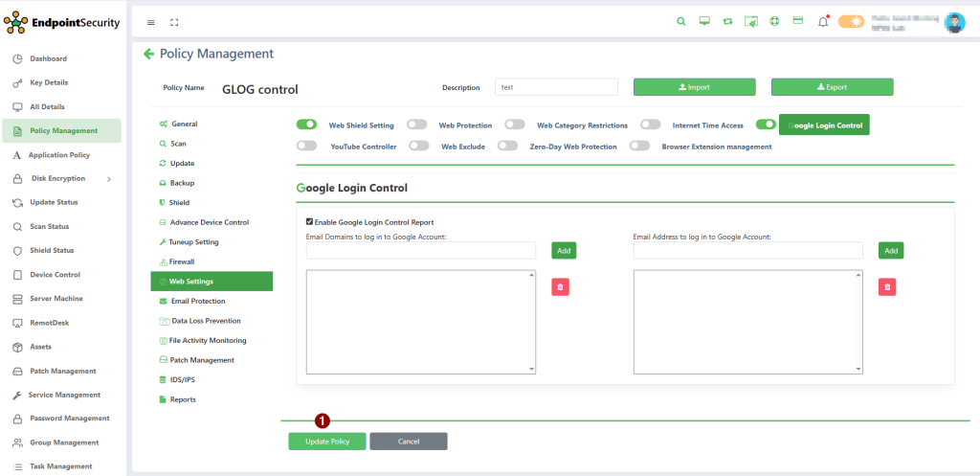Click the fullscreen expand icon
The image size is (980, 476).
click(174, 22)
